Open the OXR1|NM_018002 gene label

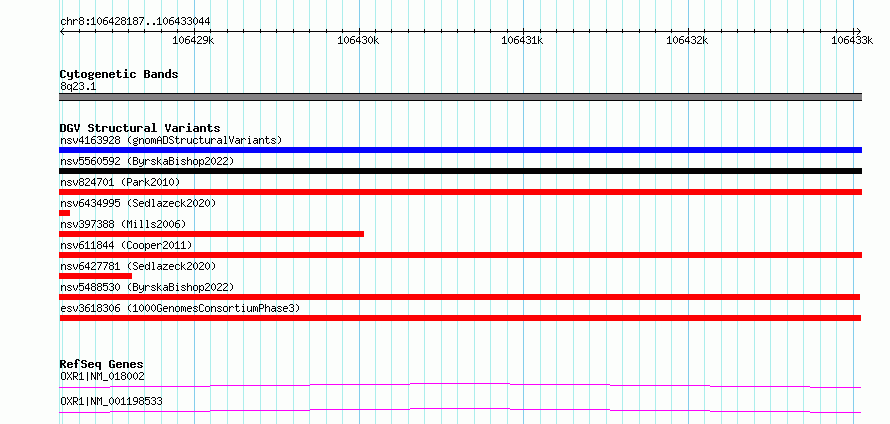[102, 376]
